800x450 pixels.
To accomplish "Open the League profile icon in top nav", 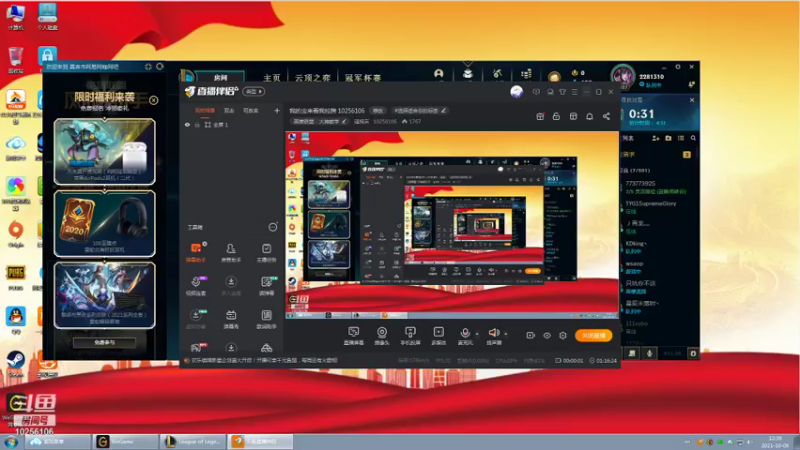I will click(x=439, y=74).
